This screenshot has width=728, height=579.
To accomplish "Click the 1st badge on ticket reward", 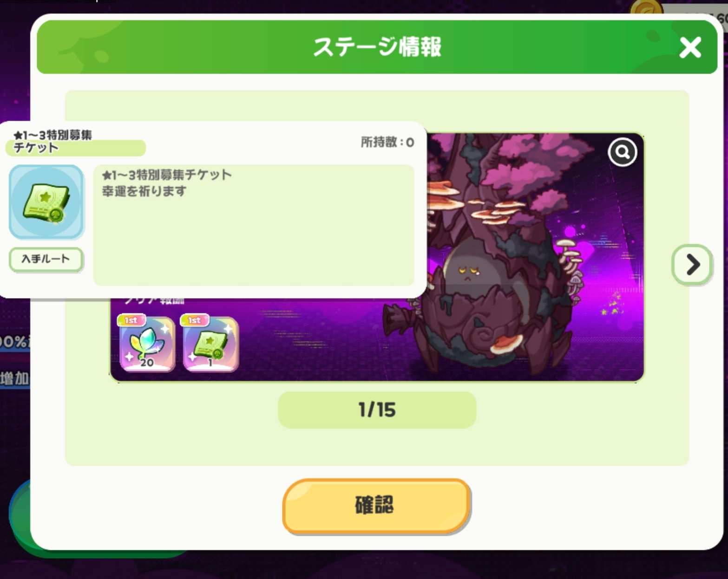I will coord(195,320).
